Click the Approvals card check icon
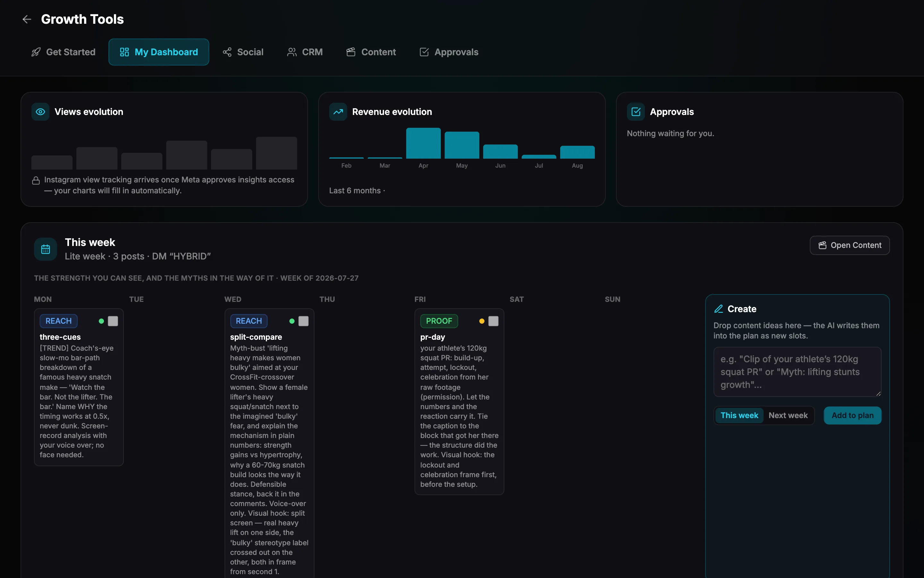This screenshot has height=578, width=924. click(636, 112)
